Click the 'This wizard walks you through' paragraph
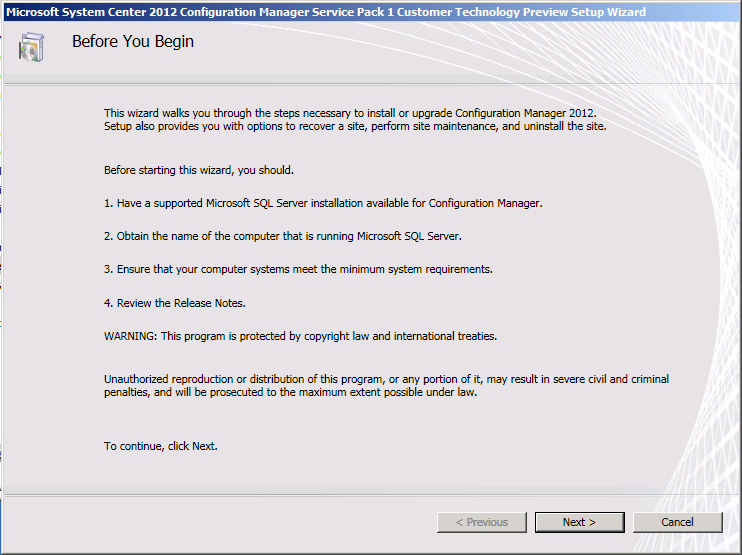This screenshot has width=742, height=555. click(x=355, y=120)
